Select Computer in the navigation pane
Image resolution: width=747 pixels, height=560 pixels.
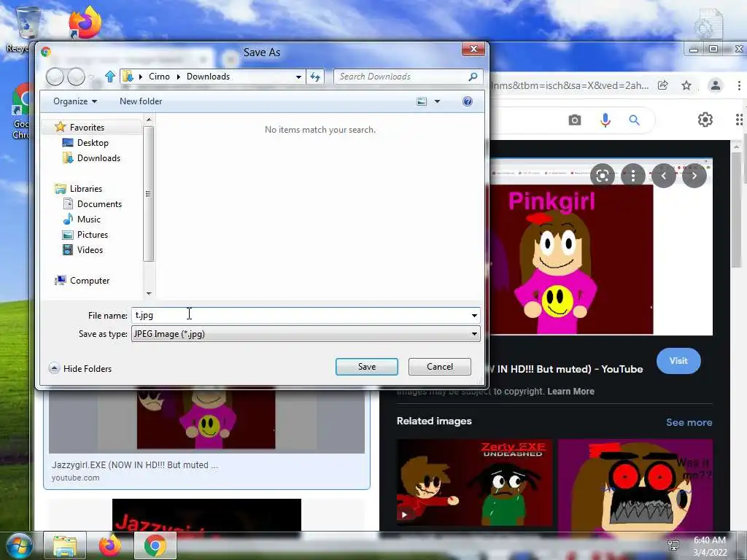[x=89, y=281]
